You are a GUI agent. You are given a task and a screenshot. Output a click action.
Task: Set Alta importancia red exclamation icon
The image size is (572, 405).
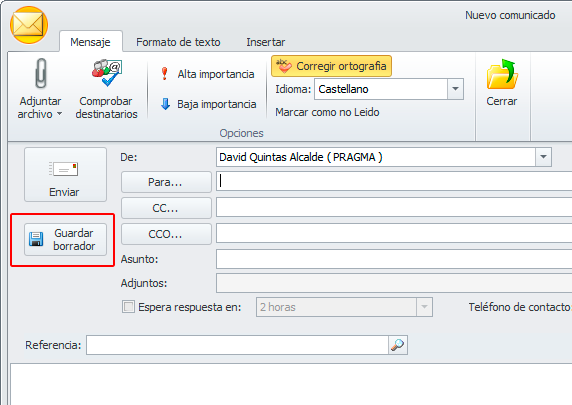(165, 74)
